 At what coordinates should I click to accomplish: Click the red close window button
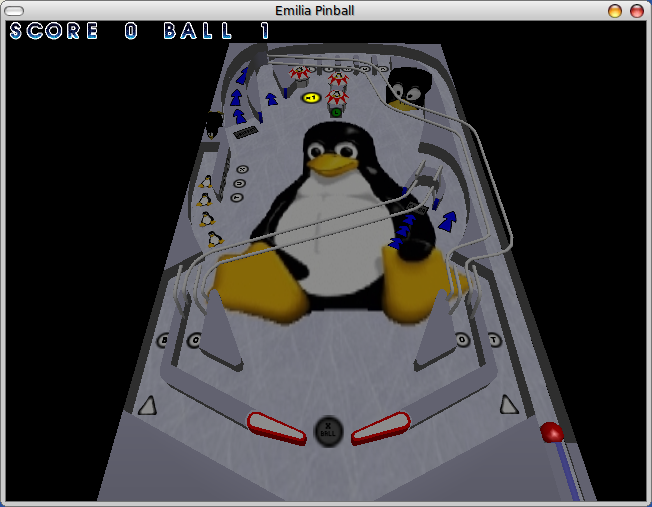(x=636, y=10)
